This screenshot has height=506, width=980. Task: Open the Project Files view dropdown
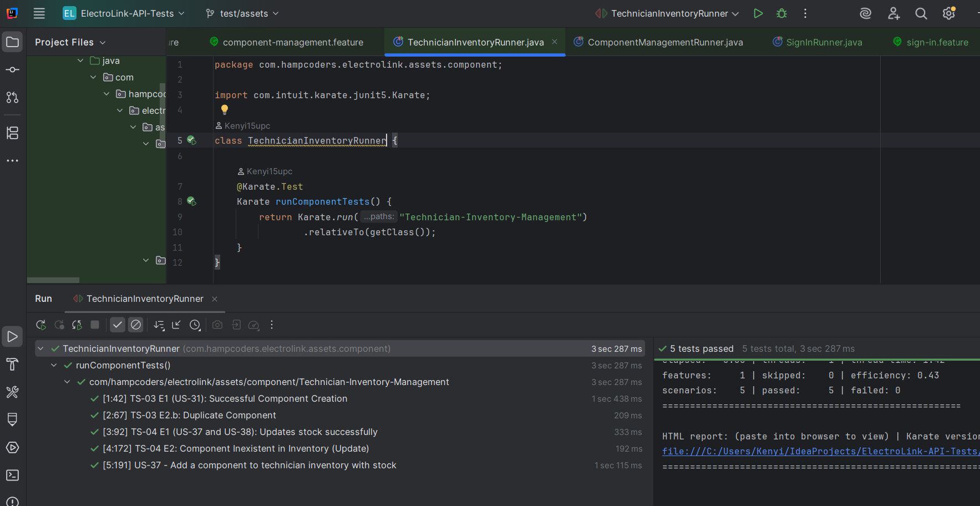click(x=70, y=42)
